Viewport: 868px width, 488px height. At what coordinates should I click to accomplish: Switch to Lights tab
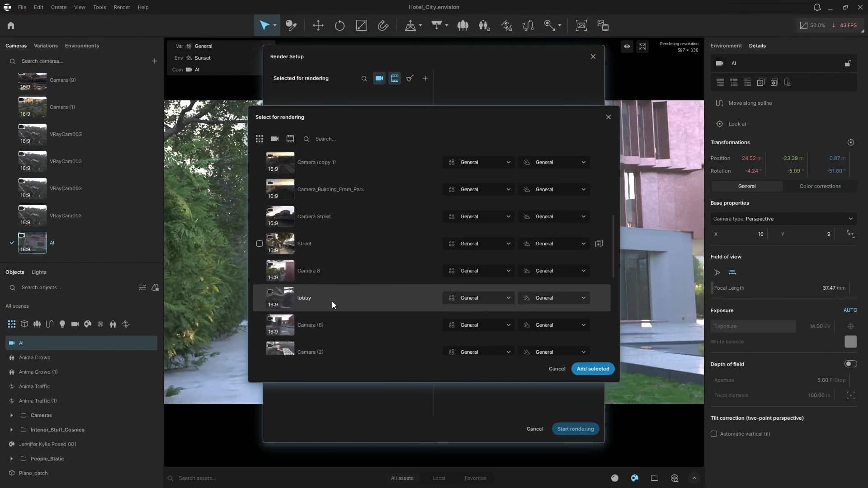39,272
